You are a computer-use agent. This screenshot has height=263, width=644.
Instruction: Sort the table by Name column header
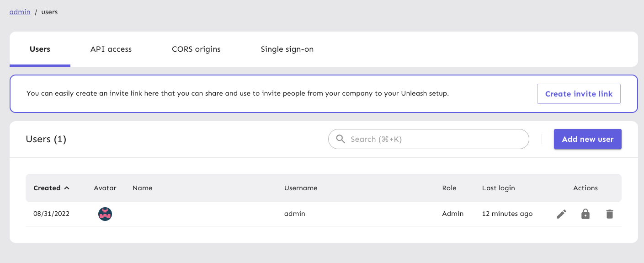(142, 188)
